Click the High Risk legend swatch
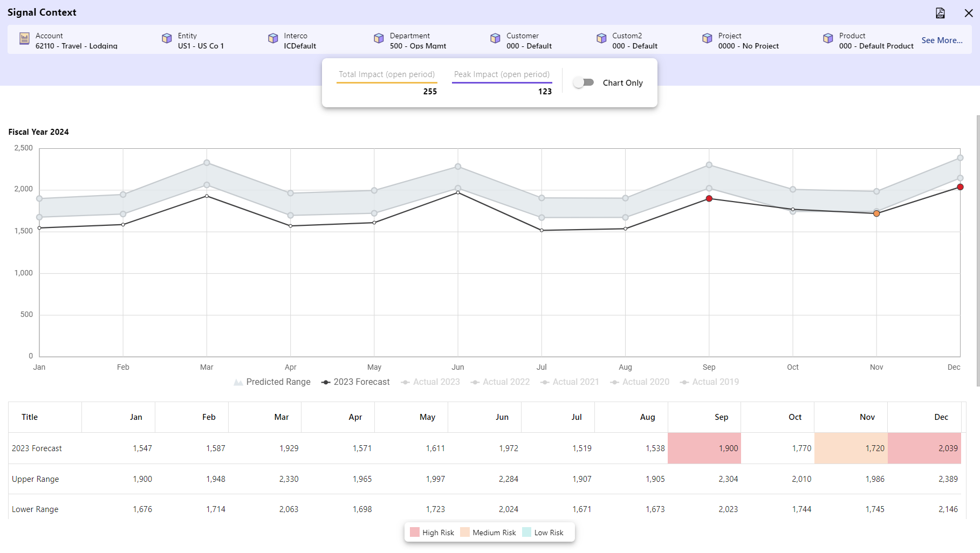 [x=414, y=533]
